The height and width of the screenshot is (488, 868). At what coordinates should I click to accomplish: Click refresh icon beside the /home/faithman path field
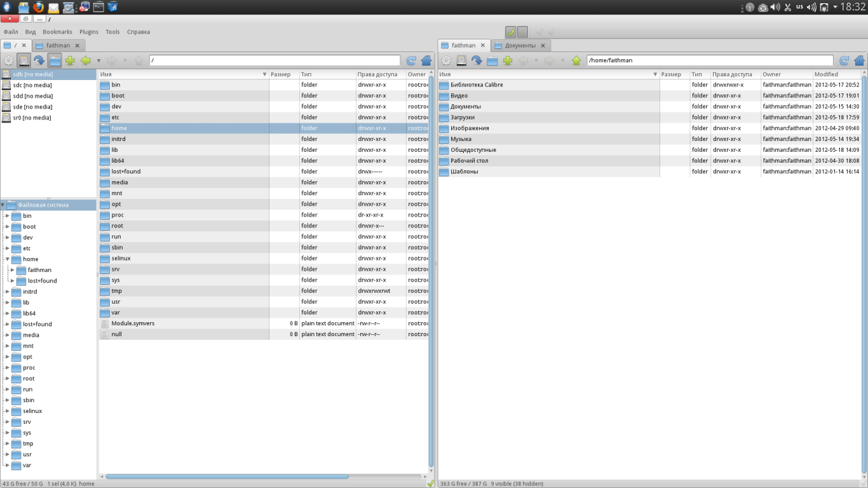coord(844,60)
